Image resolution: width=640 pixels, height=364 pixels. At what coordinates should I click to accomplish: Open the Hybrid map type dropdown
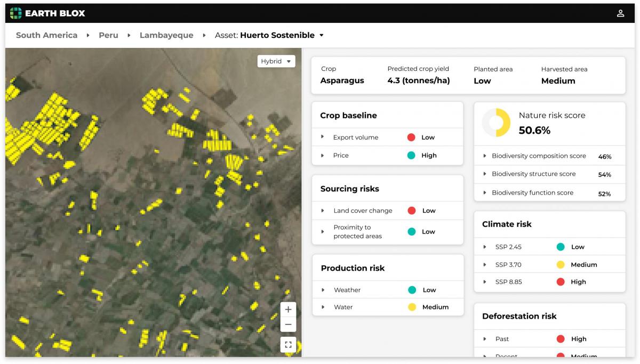(x=276, y=61)
